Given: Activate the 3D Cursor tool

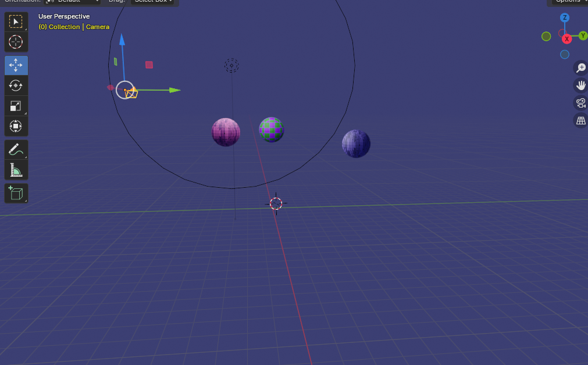Looking at the screenshot, I should [x=16, y=42].
